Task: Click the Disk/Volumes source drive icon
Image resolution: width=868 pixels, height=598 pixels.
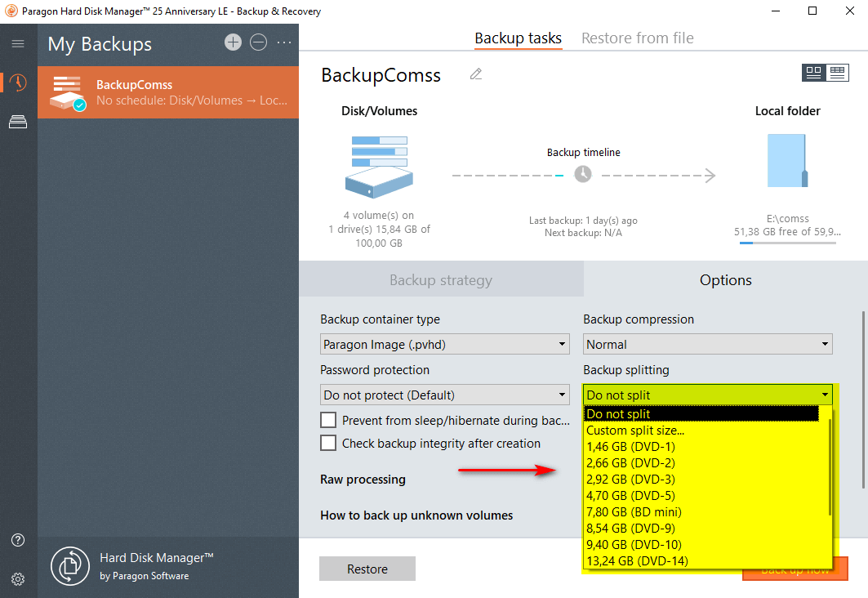Action: coord(379,167)
